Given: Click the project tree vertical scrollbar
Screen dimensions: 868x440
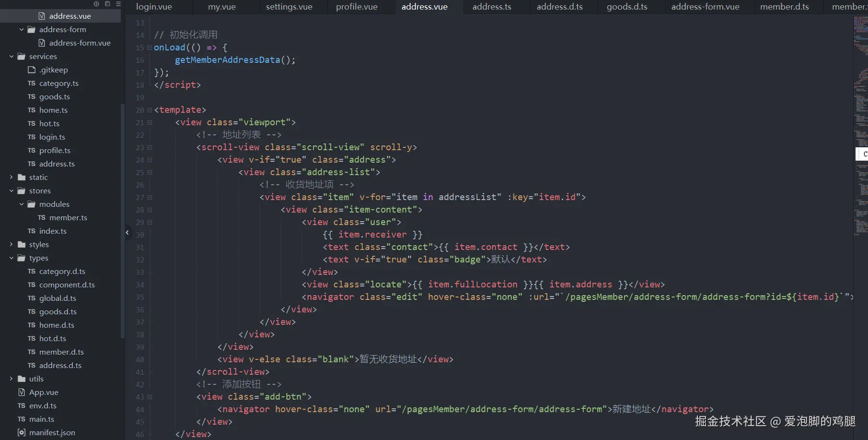Looking at the screenshot, I should (x=123, y=221).
